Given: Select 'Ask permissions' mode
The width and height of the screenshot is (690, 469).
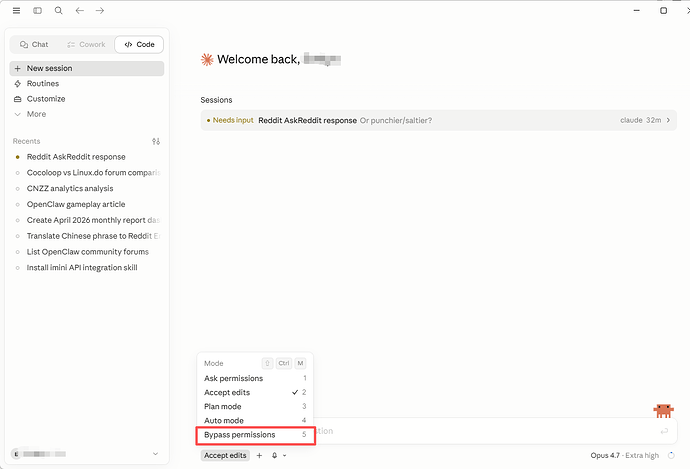Looking at the screenshot, I should pos(255,378).
